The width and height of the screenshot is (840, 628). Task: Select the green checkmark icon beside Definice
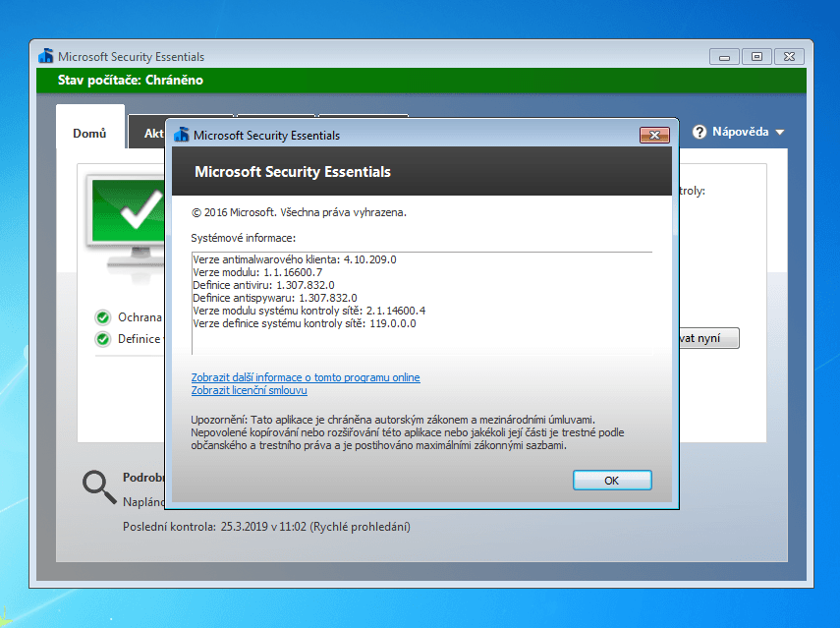tap(102, 338)
